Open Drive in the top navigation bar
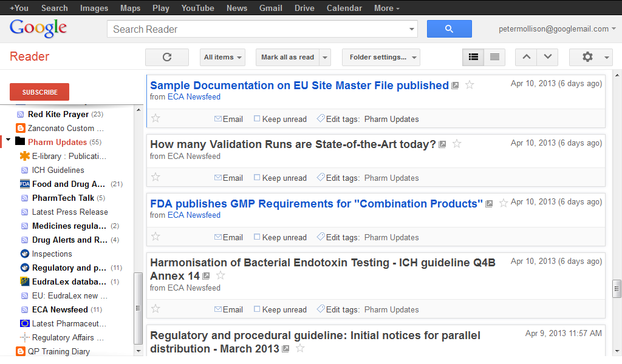 tap(304, 8)
